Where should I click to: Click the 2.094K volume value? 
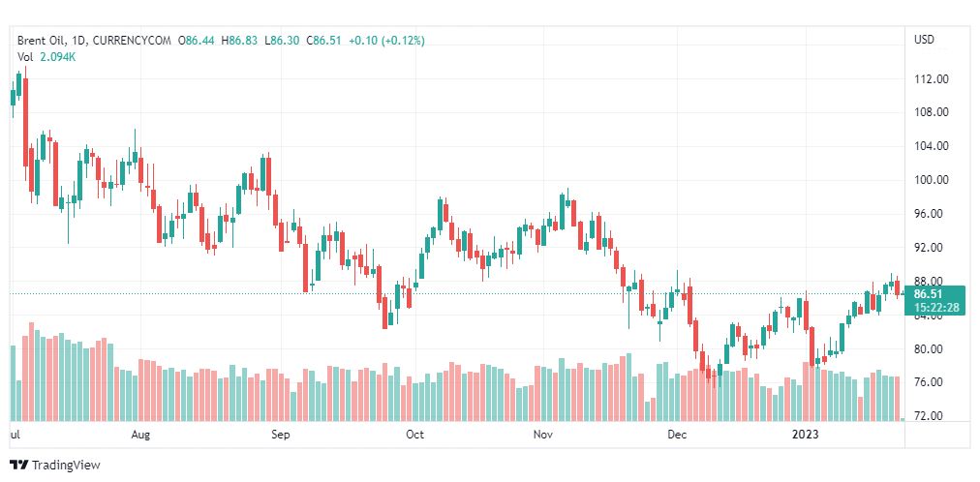click(x=58, y=57)
